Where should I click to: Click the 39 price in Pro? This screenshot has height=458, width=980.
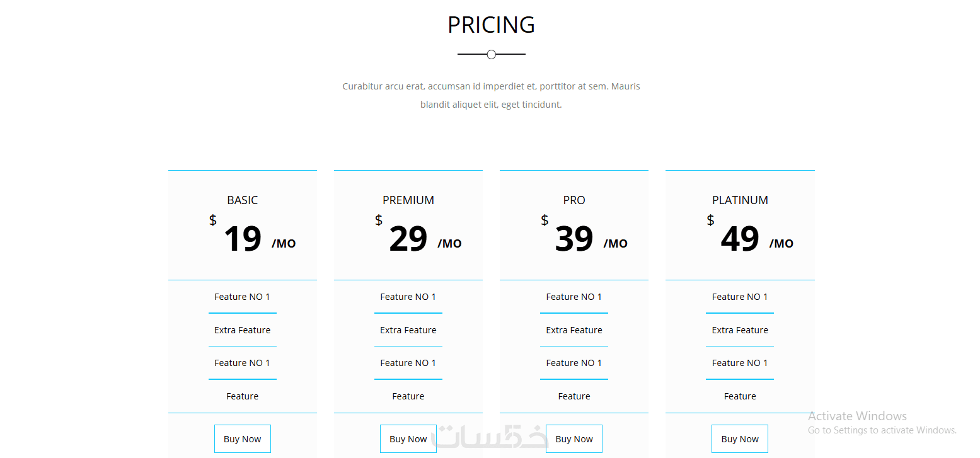point(574,239)
